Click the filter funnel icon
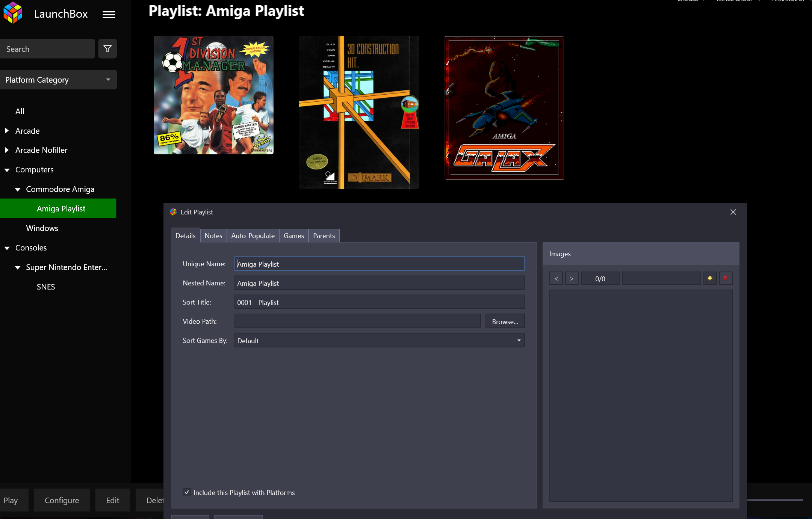 (x=107, y=49)
